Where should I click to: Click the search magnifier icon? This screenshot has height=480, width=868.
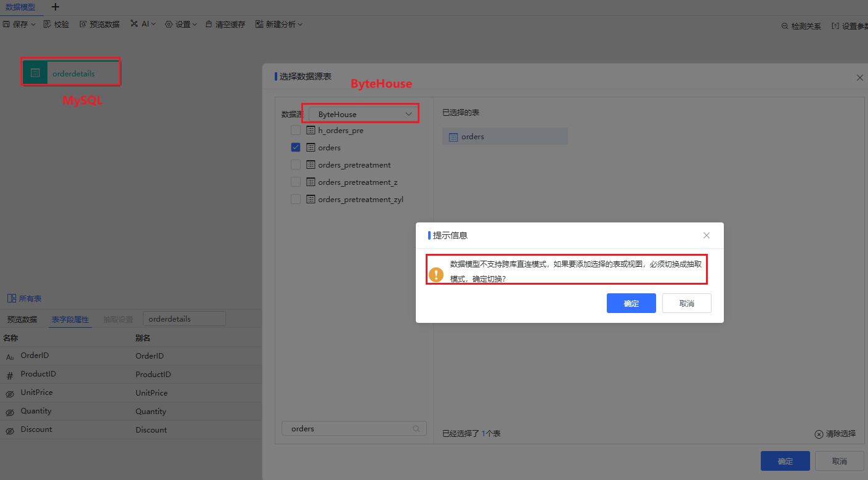click(x=416, y=428)
